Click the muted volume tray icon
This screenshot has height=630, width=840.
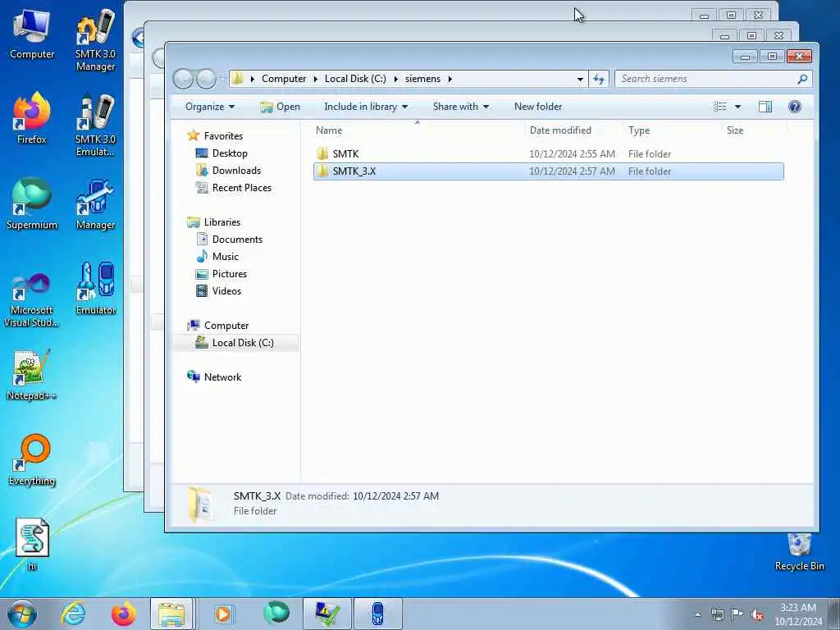pyautogui.click(x=757, y=614)
